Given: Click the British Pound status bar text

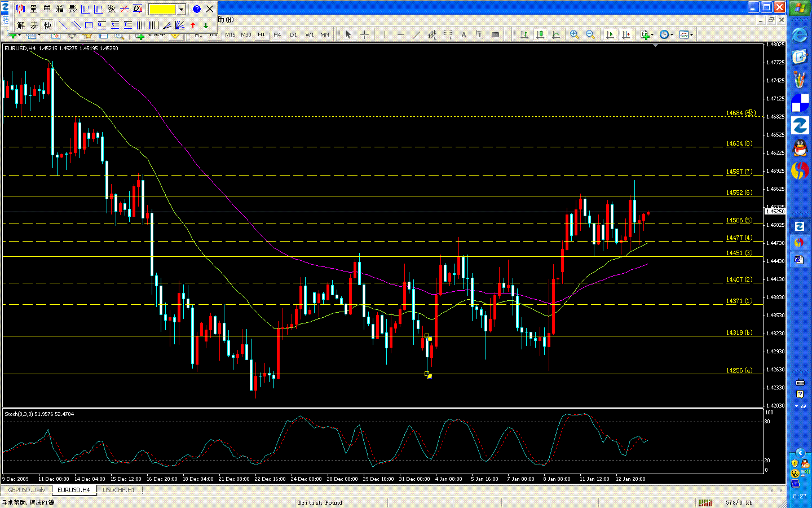Looking at the screenshot, I should (x=320, y=502).
